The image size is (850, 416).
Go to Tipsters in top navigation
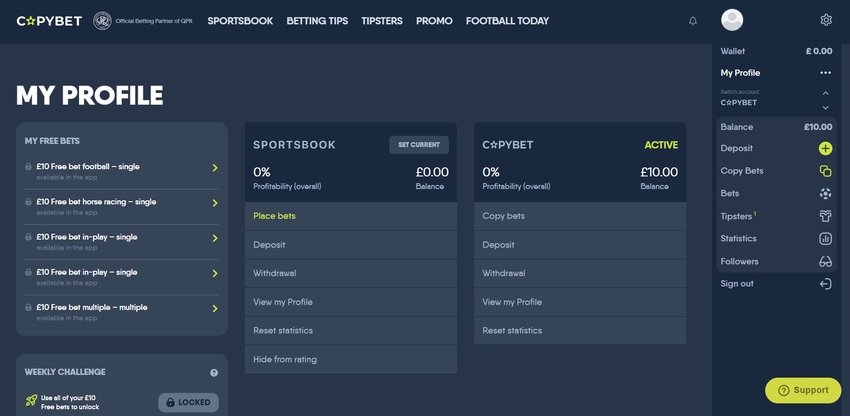tap(382, 21)
